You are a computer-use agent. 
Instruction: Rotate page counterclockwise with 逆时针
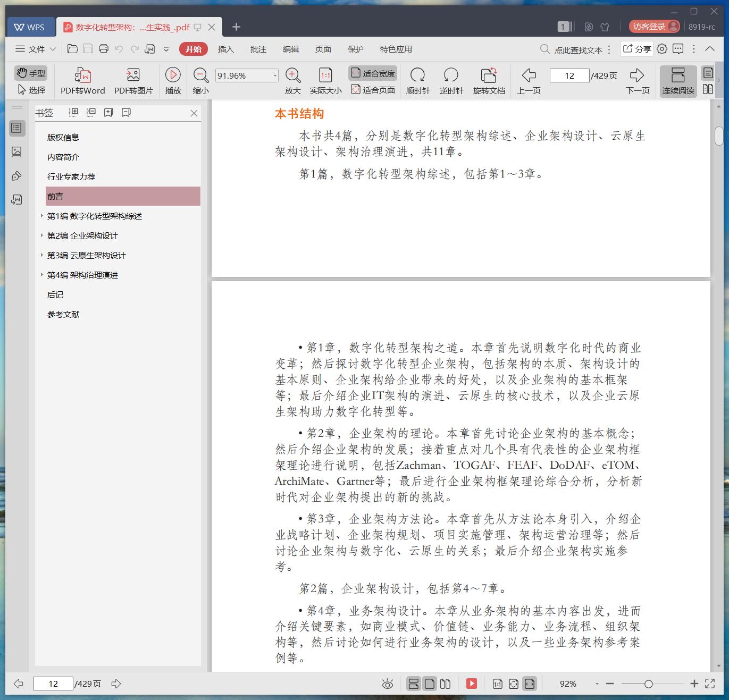pyautogui.click(x=451, y=81)
